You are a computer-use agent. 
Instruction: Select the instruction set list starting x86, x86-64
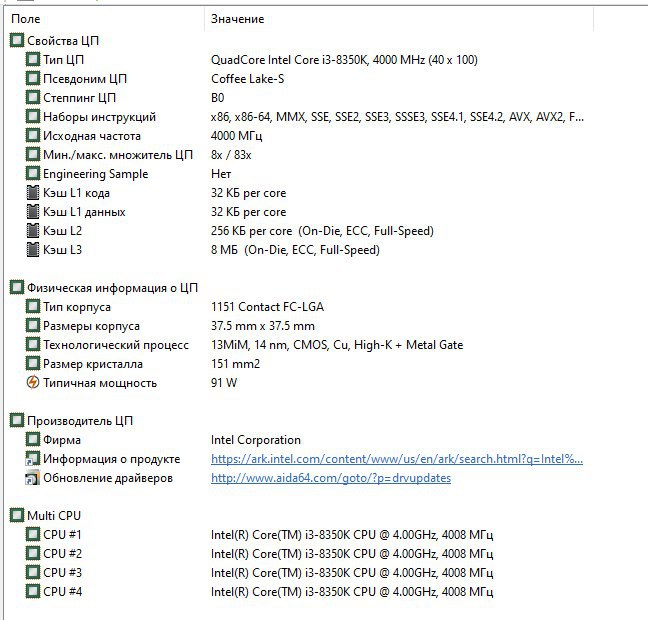(397, 117)
